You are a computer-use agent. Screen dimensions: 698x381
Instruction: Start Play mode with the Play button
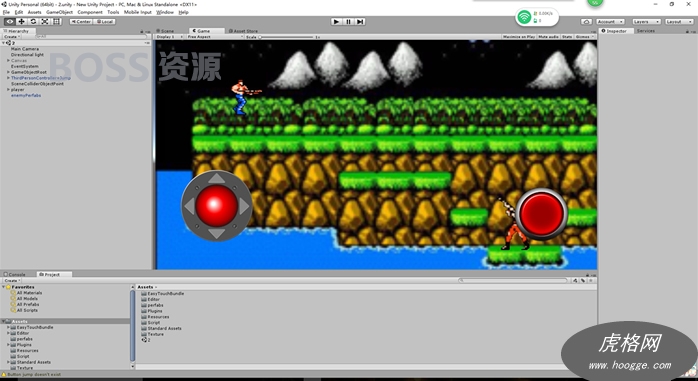tap(337, 21)
